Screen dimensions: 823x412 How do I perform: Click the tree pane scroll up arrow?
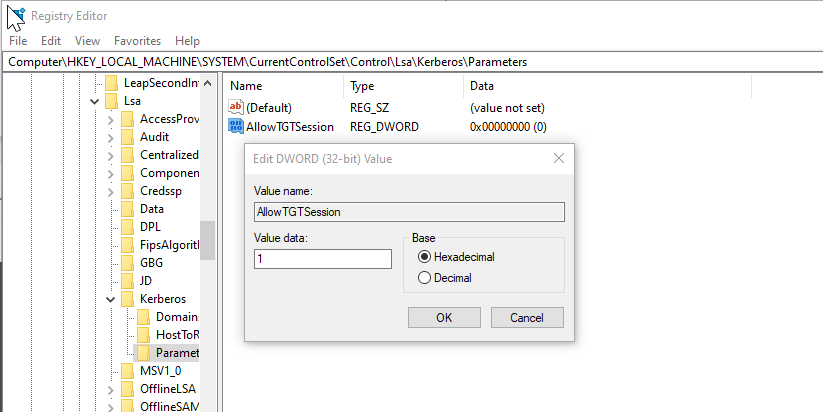tap(207, 83)
